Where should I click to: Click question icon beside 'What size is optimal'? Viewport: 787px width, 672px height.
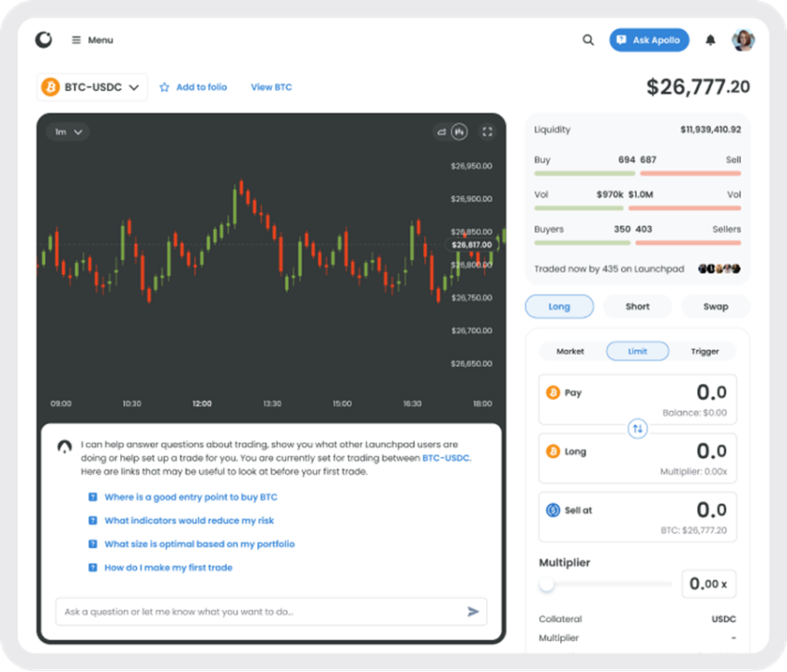point(93,544)
